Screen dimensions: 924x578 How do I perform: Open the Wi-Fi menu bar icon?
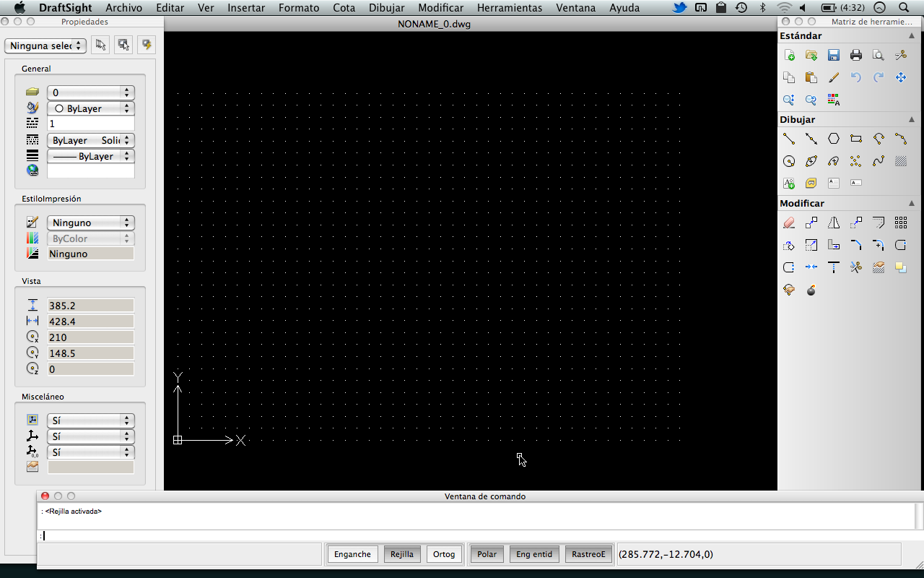click(784, 8)
